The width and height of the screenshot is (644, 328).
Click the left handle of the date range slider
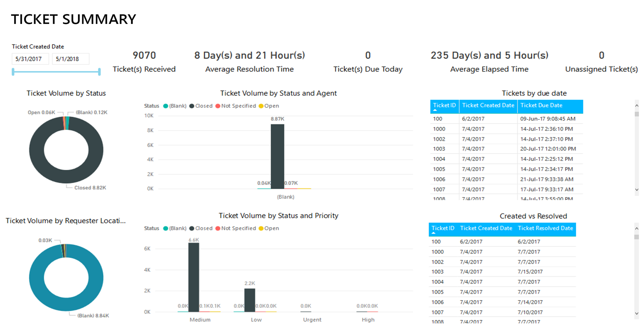(13, 72)
